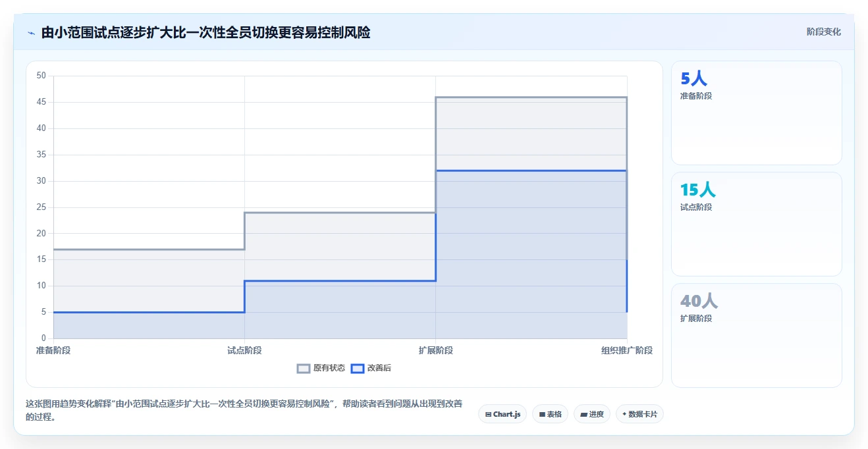The width and height of the screenshot is (868, 449).
Task: Click the 15人 value in second card
Action: point(697,190)
